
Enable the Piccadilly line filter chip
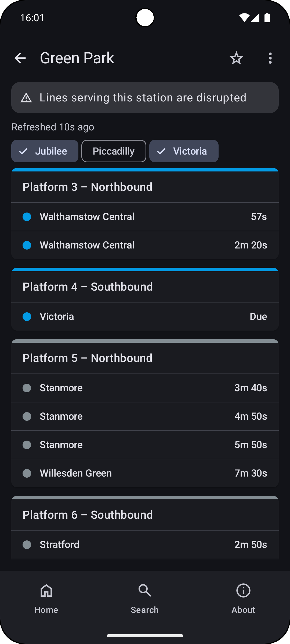click(x=114, y=151)
